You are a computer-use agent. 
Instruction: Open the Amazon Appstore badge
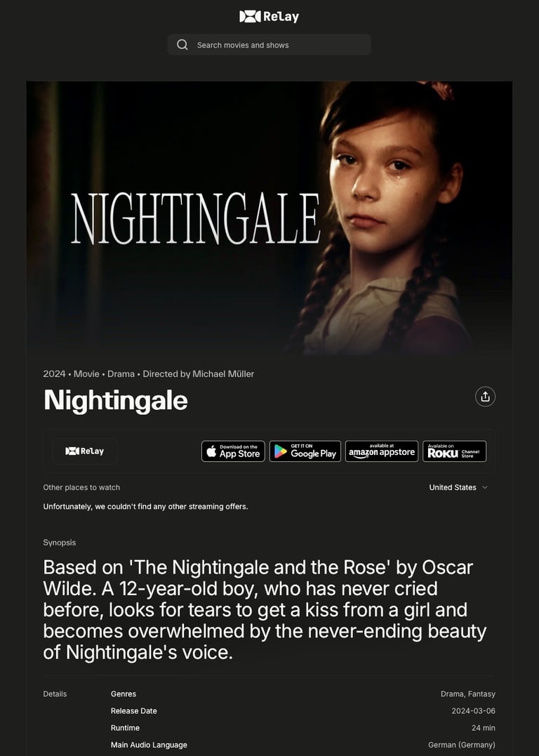pyautogui.click(x=382, y=451)
